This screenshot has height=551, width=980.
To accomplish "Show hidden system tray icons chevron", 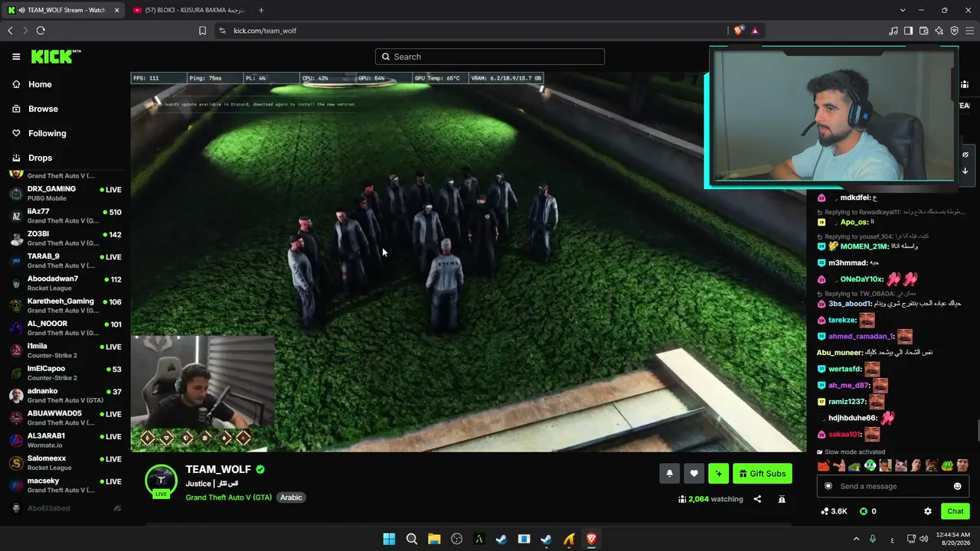I will pos(856,539).
